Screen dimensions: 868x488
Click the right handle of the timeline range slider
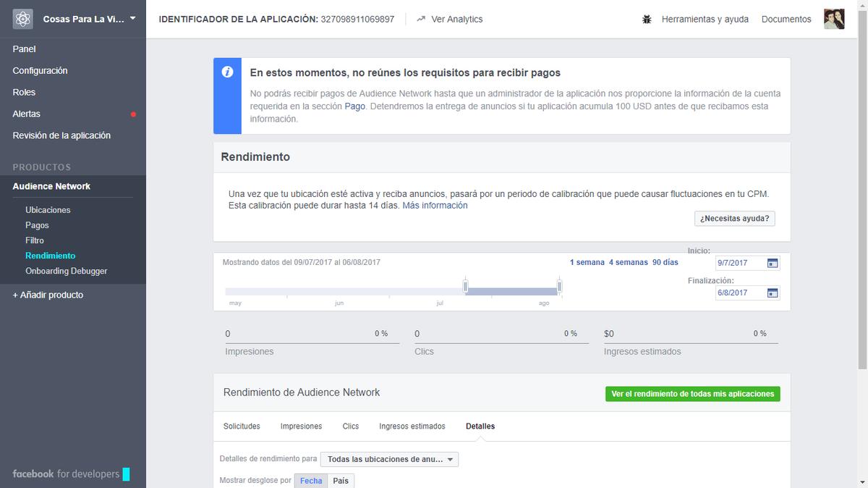tap(558, 287)
